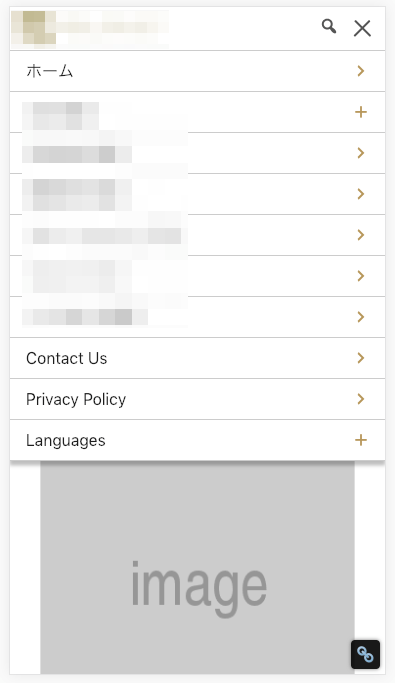Image resolution: width=395 pixels, height=683 pixels.
Task: Click the chain link icon button
Action: point(365,654)
